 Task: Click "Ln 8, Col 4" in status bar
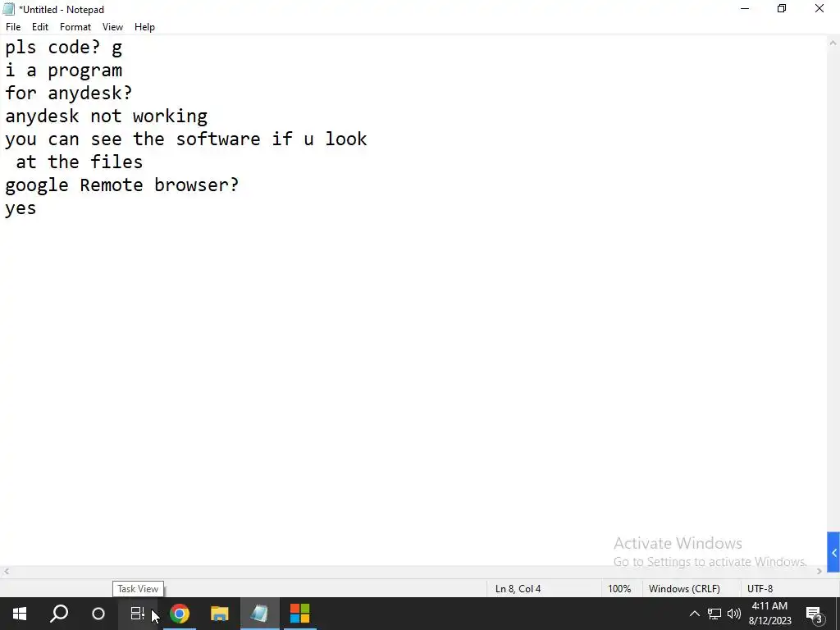pos(518,589)
